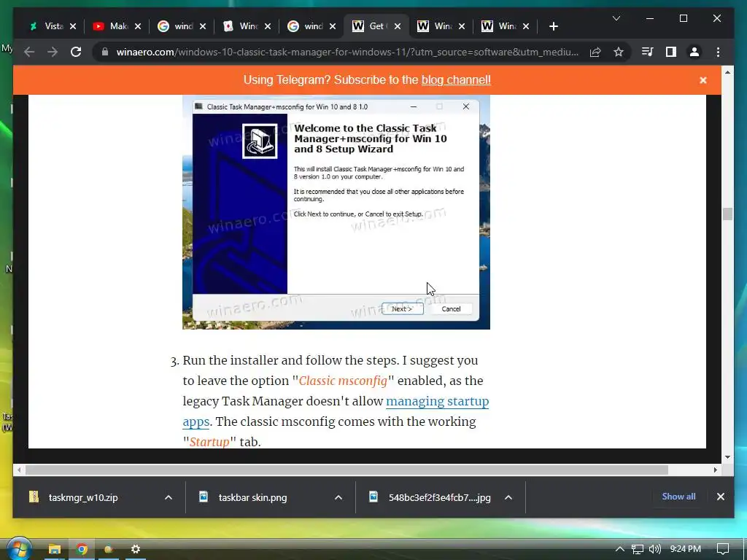Open Chrome three-dot menu
The image size is (747, 560).
click(x=718, y=52)
